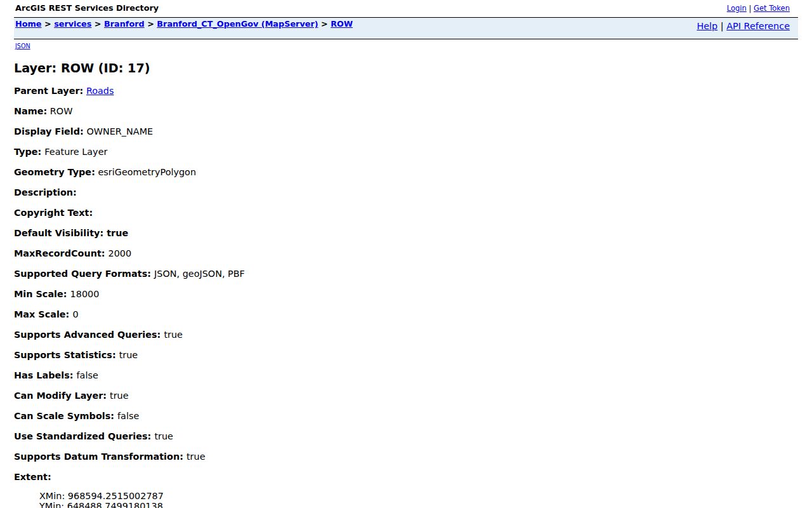Select the Use Standardized Queries line

[x=93, y=436]
